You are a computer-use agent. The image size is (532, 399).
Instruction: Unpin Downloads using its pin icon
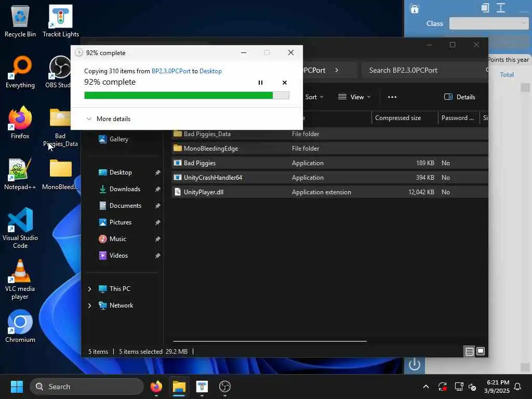[x=157, y=189]
